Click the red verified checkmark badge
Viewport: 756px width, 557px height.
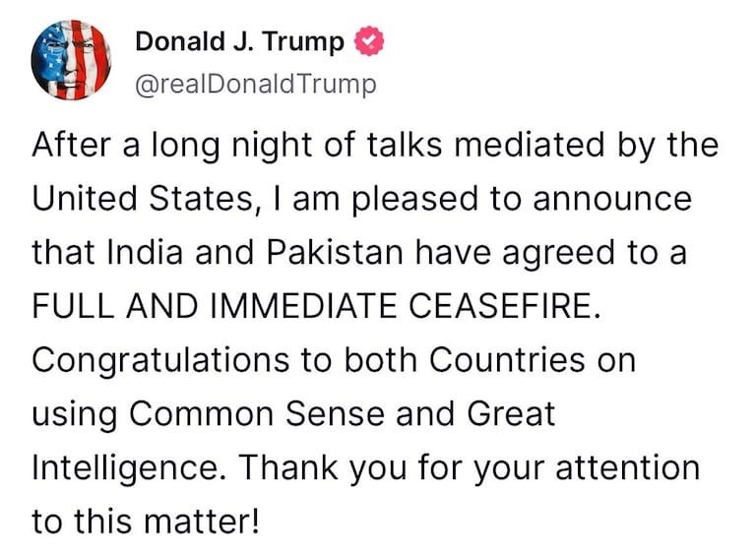pos(369,41)
